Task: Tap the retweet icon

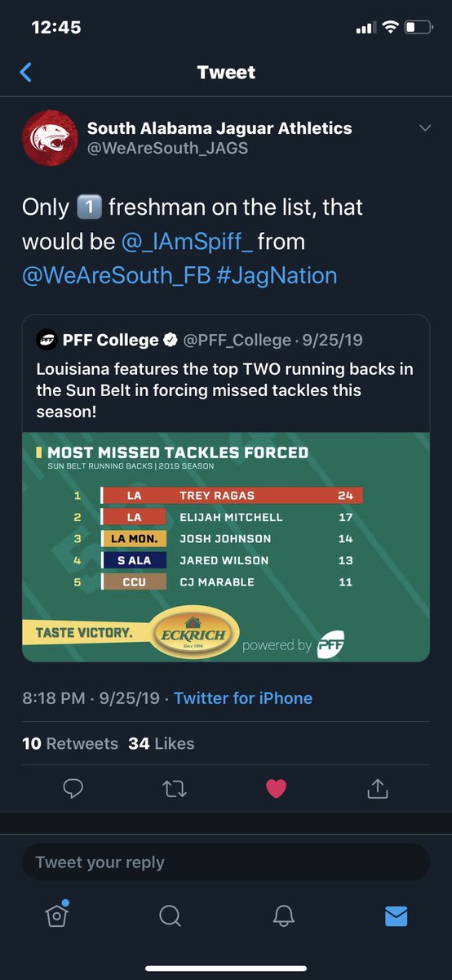Action: [175, 788]
